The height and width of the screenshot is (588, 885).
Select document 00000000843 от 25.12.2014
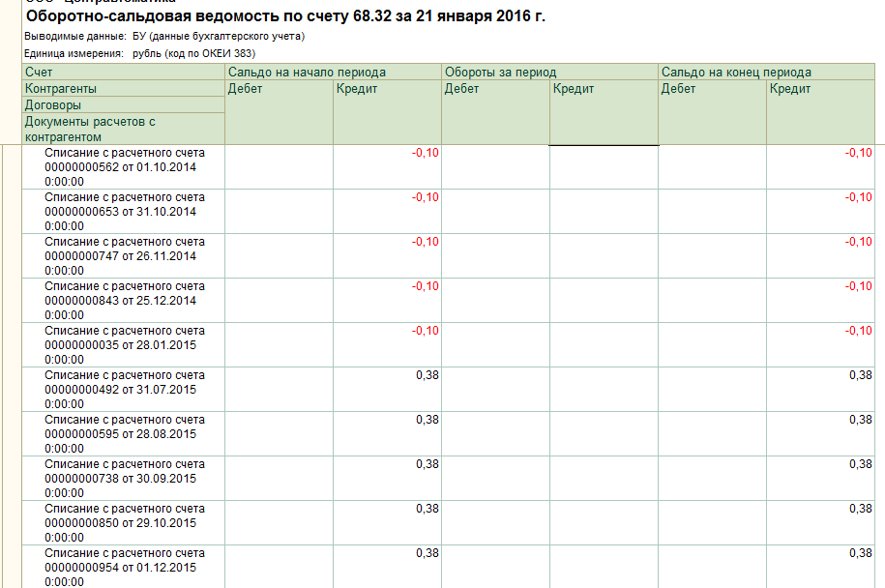125,300
